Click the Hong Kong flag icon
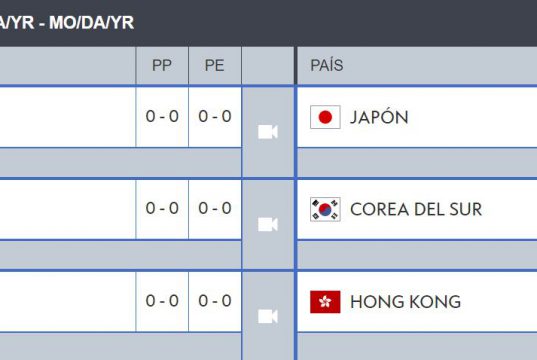Image resolution: width=537 pixels, height=360 pixels. [x=325, y=302]
